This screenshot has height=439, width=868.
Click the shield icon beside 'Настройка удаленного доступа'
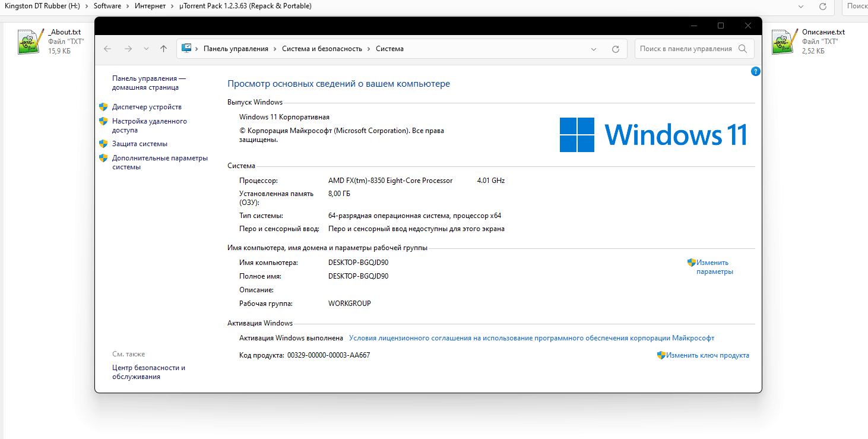pyautogui.click(x=103, y=121)
